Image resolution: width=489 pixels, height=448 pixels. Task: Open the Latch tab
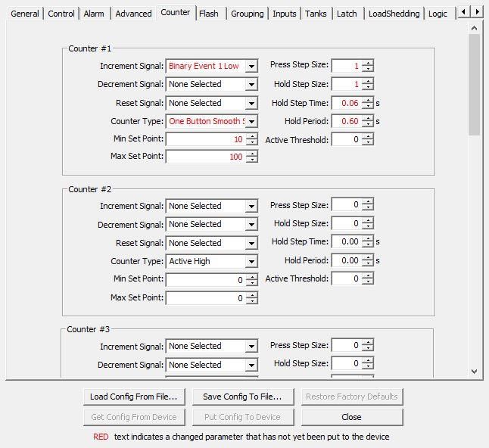point(347,14)
